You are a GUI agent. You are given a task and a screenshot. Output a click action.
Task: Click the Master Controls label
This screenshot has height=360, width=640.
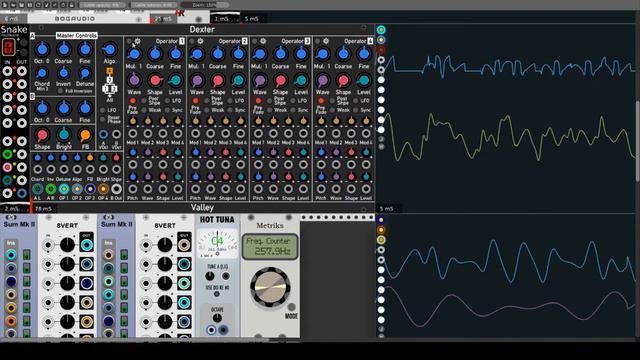click(x=76, y=36)
